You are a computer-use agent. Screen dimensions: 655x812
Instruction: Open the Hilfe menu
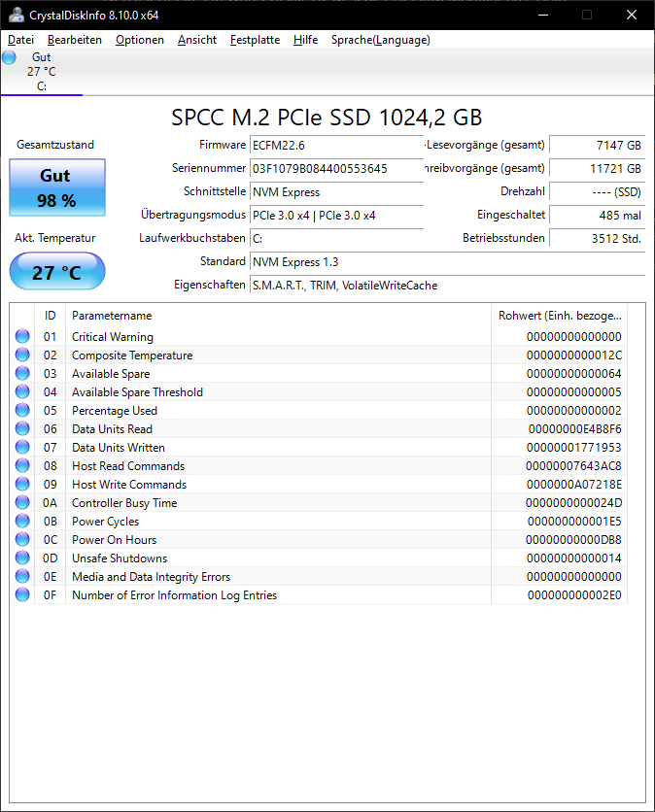coord(305,40)
